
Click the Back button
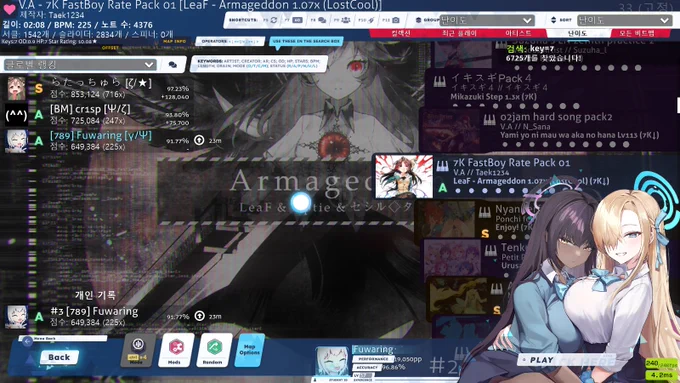[59, 357]
